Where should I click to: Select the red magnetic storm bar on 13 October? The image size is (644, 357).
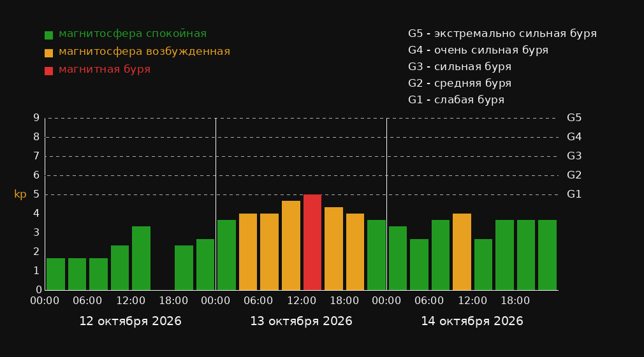pos(312,242)
